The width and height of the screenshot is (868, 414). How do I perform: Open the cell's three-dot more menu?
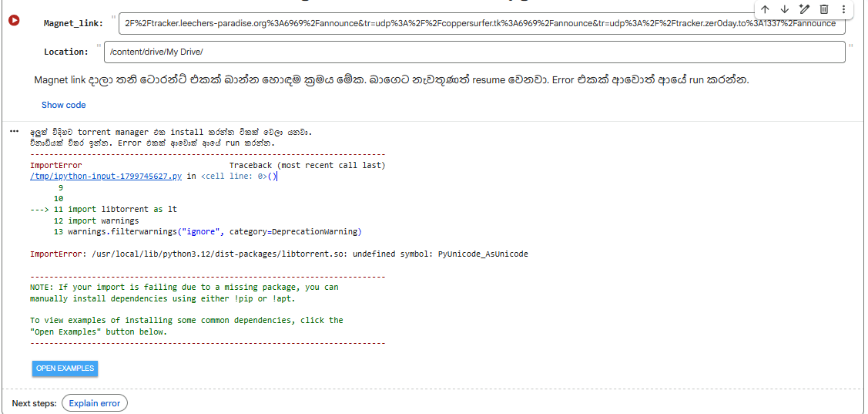pos(843,9)
